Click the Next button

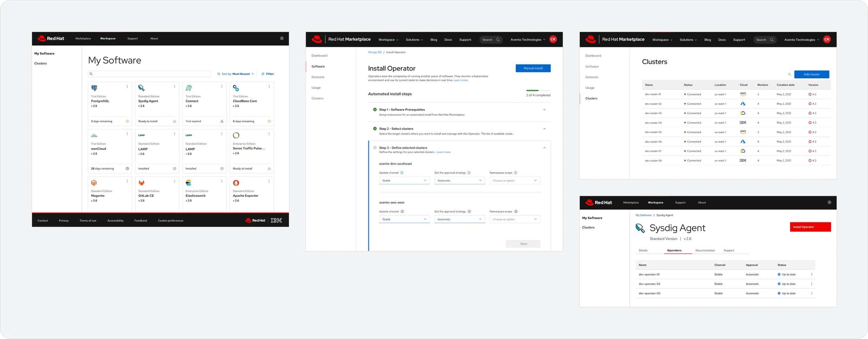[x=523, y=244]
